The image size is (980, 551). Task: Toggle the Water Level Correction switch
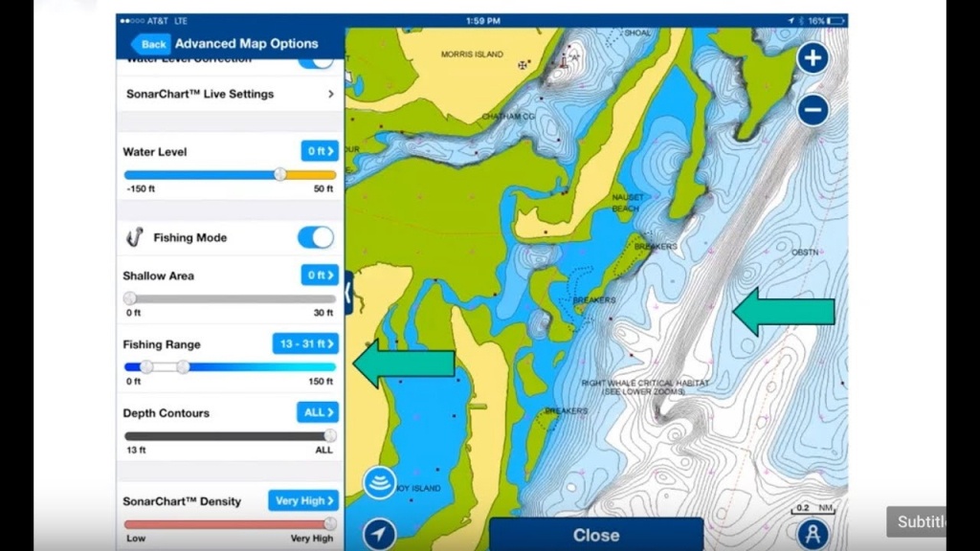(x=316, y=61)
